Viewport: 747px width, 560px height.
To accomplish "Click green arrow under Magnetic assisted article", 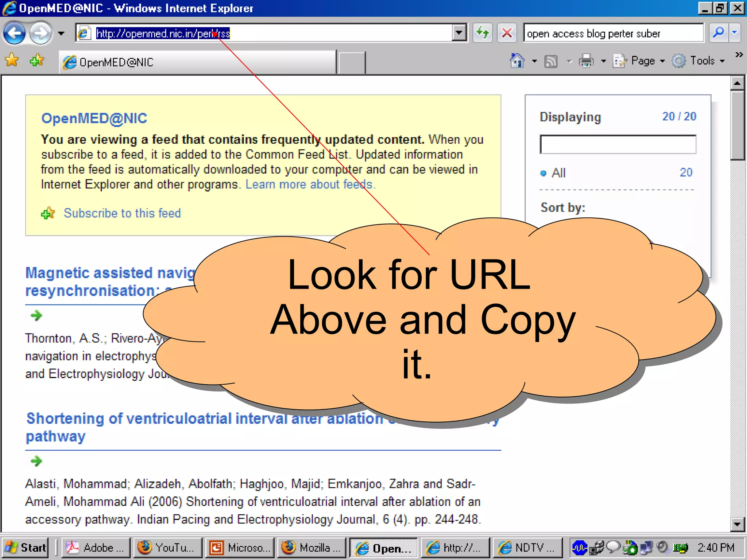I will [x=36, y=315].
